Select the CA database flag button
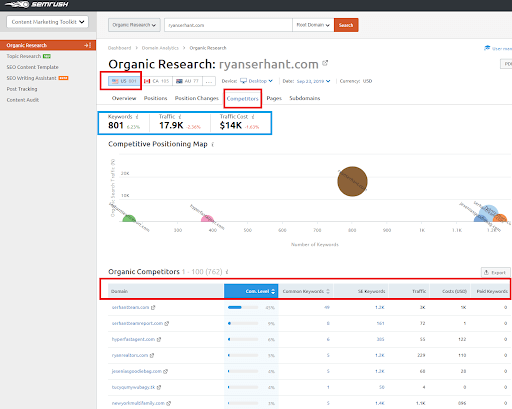The height and width of the screenshot is (409, 512). [x=156, y=81]
